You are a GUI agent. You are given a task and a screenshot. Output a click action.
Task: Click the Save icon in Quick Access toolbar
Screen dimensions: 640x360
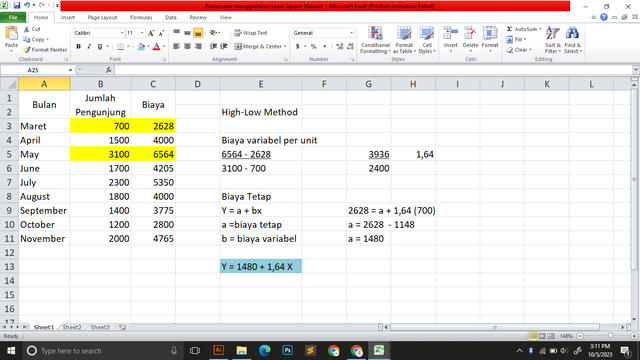click(17, 6)
